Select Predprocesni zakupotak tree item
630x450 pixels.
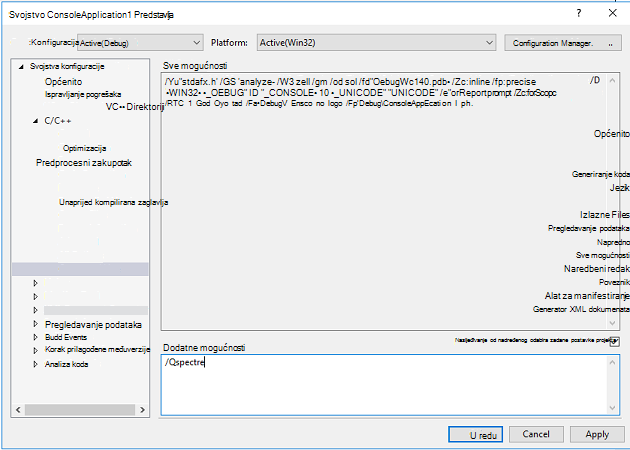tap(84, 163)
